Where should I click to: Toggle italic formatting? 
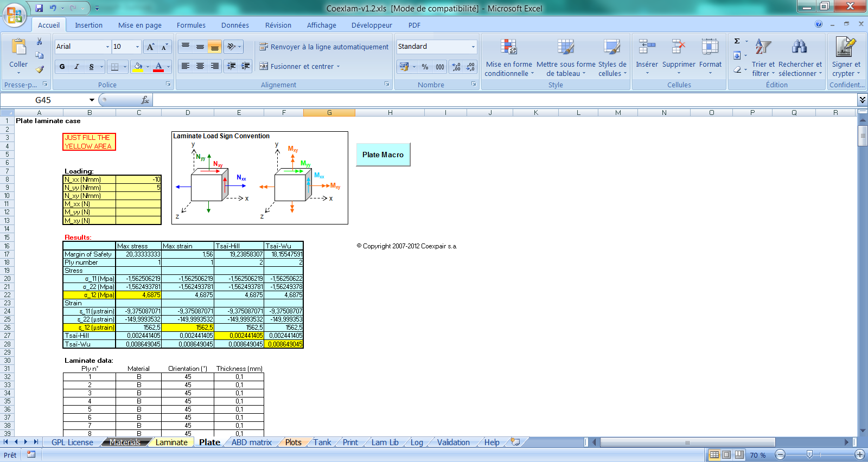click(76, 67)
